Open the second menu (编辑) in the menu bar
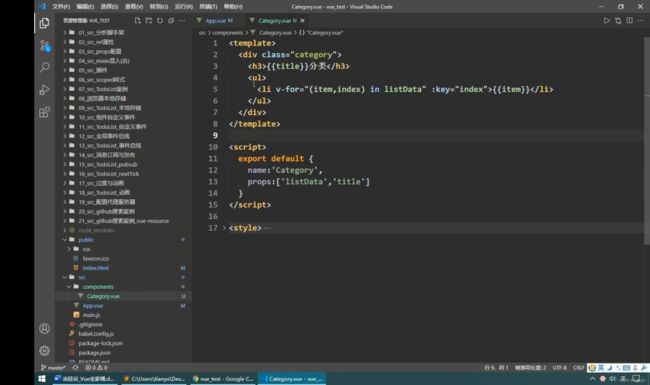Screen dimensions: 650x385 click(x=85, y=7)
